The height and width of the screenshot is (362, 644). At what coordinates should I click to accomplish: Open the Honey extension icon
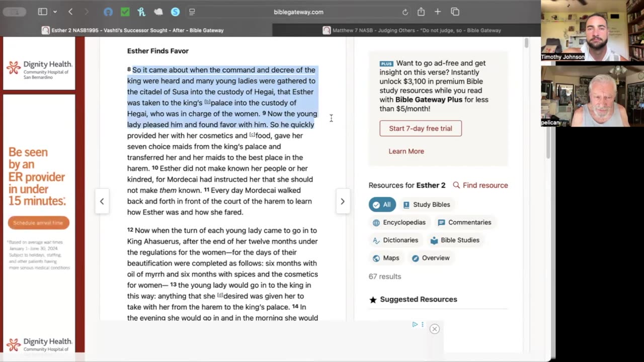click(141, 12)
